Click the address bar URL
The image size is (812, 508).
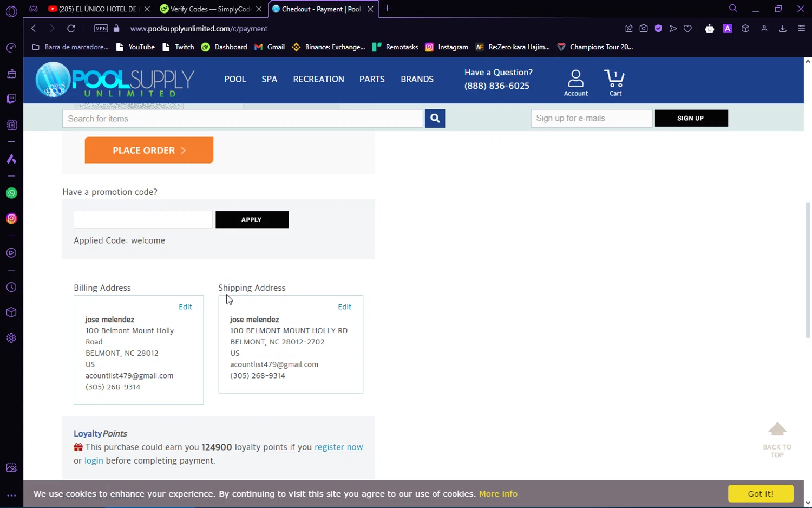click(x=199, y=29)
